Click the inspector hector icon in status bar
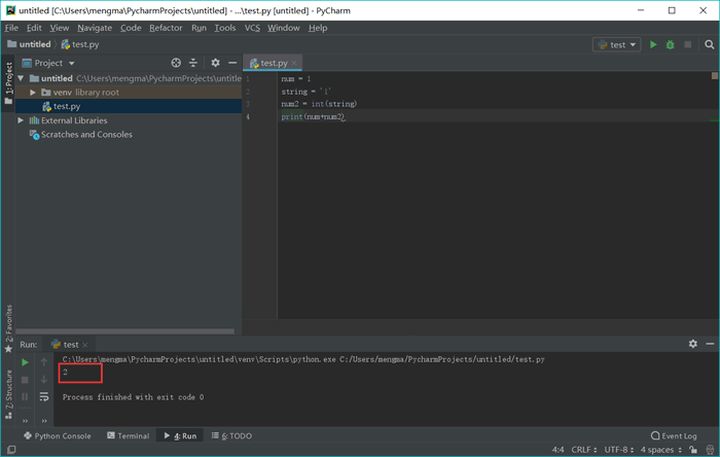720x457 pixels. 710,450
